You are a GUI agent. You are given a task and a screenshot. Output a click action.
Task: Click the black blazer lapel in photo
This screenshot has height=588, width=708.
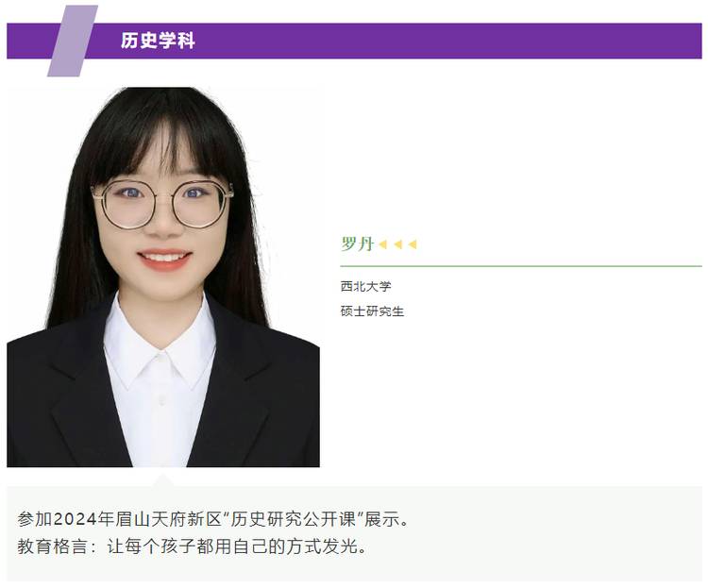pyautogui.click(x=83, y=393)
